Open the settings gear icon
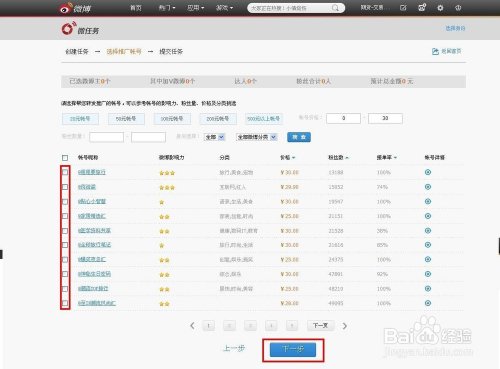 click(440, 8)
